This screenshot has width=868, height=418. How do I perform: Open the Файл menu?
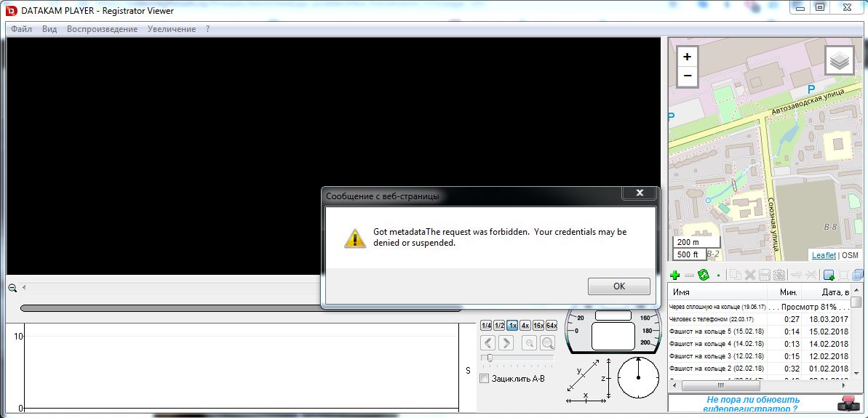point(21,29)
